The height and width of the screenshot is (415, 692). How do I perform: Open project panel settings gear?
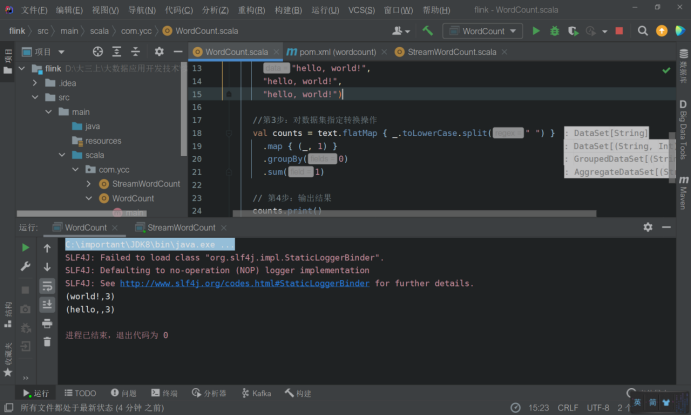pos(159,52)
